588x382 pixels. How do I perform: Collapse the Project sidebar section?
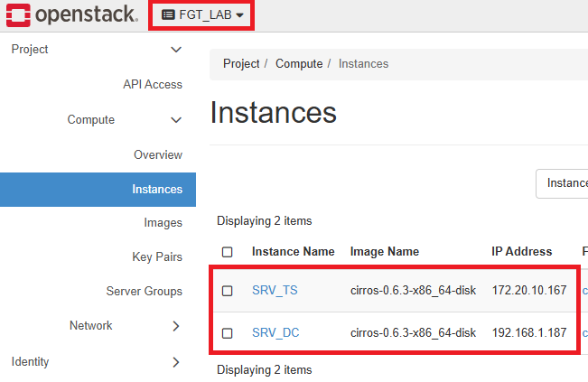[176, 50]
